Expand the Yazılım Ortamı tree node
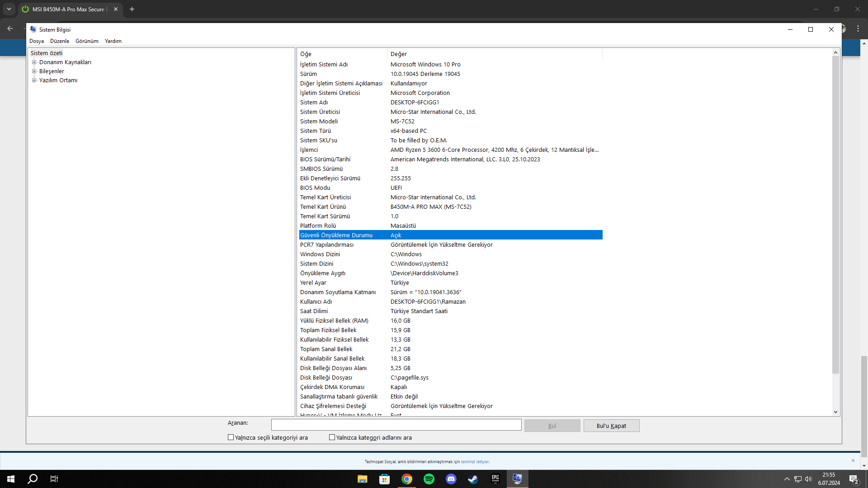868x488 pixels. point(34,80)
